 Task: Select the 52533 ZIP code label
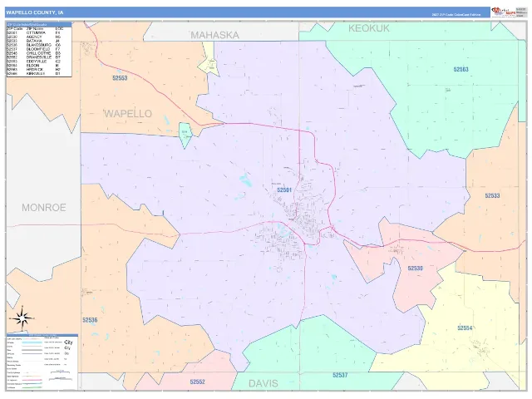[492, 195]
